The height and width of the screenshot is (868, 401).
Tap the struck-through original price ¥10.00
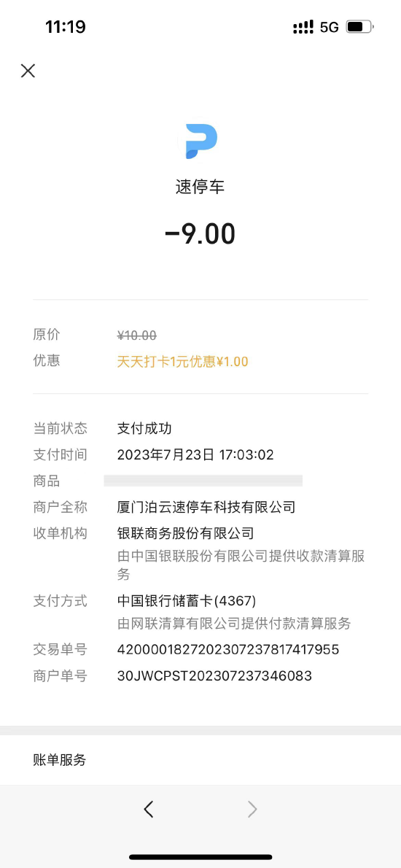coord(136,335)
